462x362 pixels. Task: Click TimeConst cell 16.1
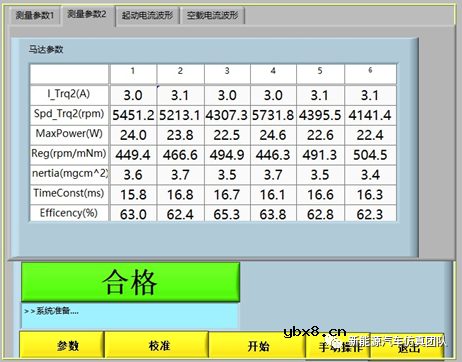273,194
